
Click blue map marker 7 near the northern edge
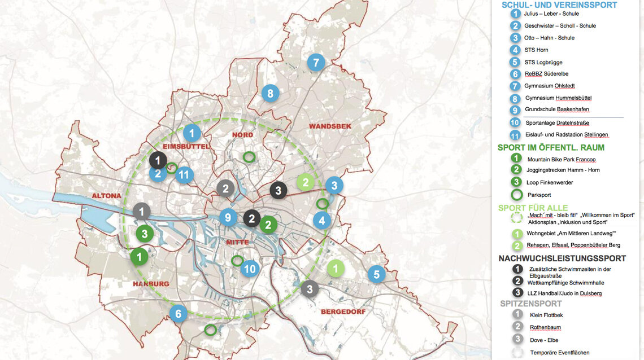316,63
